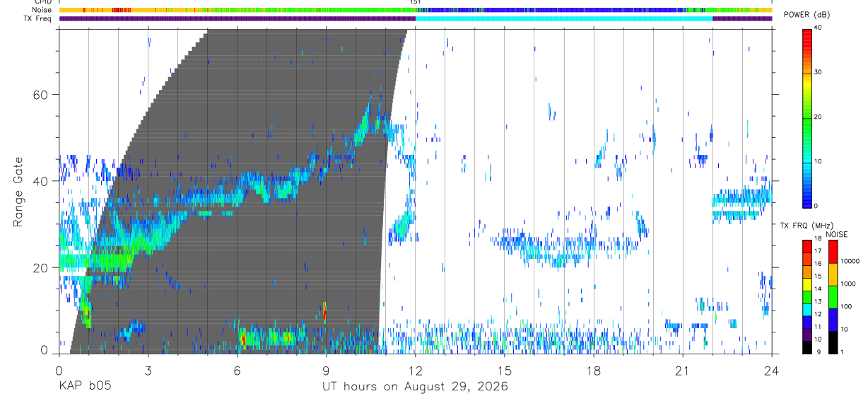This screenshot has height=401, width=868.
Task: Click the 18 MHz label on frequency scale
Action: pos(819,240)
